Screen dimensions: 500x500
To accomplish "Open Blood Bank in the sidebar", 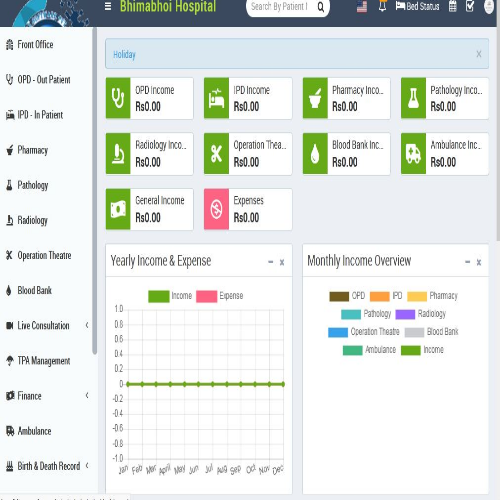I will pyautogui.click(x=34, y=290).
